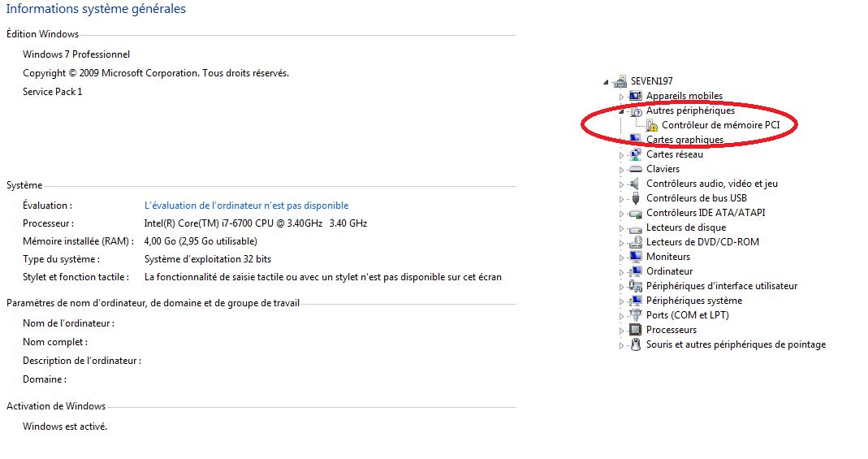The image size is (868, 459).
Task: Click the USB plug icon for Contrôleurs de bus USB
Action: click(636, 198)
